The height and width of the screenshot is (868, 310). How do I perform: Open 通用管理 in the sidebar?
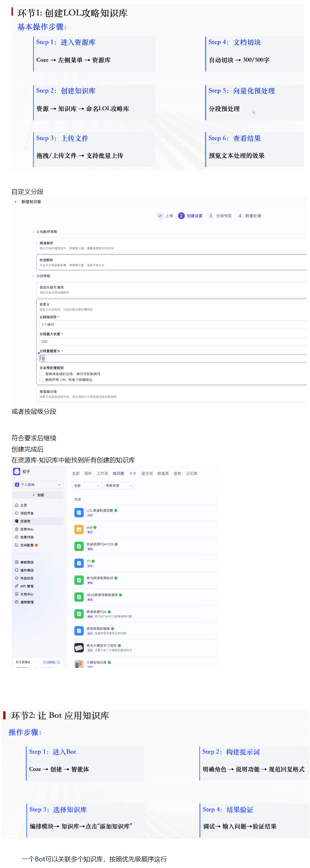pos(38,602)
